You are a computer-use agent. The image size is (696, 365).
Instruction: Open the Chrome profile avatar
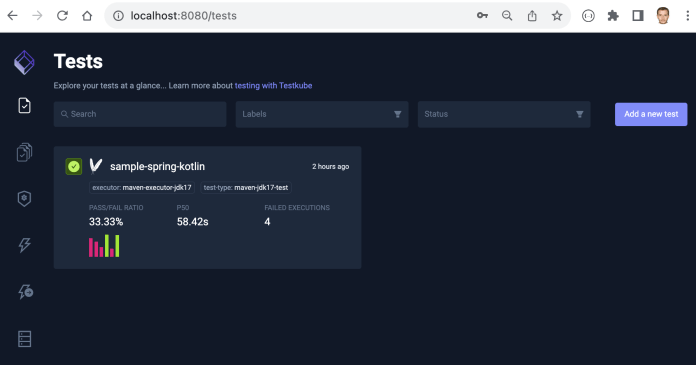(x=663, y=16)
